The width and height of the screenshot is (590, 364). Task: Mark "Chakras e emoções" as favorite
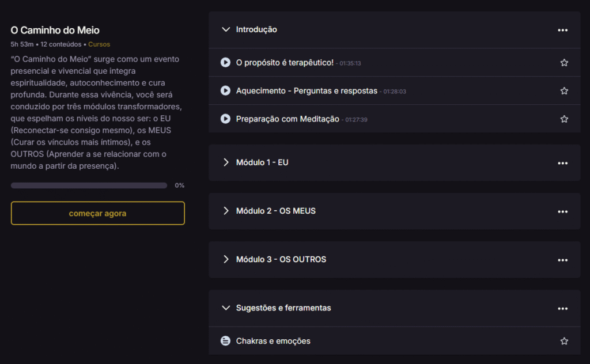click(x=564, y=341)
